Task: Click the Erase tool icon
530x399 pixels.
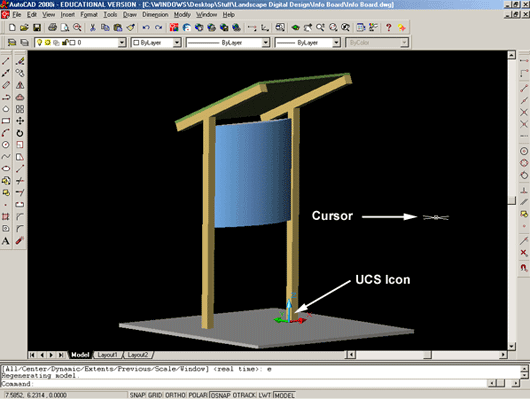Action: (x=20, y=61)
